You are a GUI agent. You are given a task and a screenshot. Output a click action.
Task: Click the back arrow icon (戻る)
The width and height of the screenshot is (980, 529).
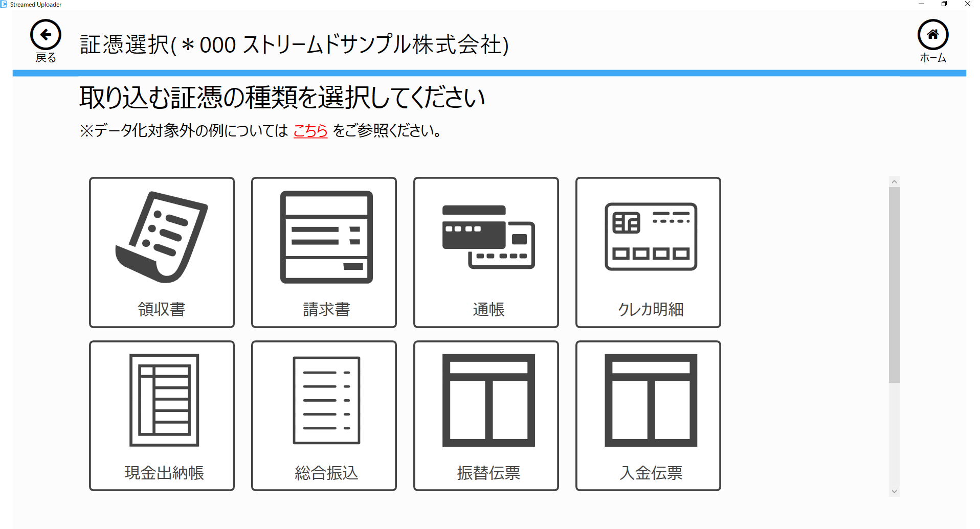click(x=46, y=35)
